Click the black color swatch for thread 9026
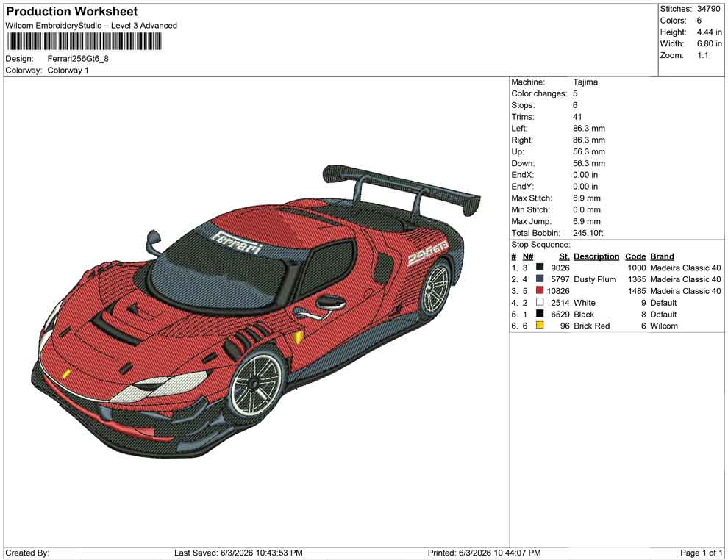The height and width of the screenshot is (560, 728). (x=540, y=268)
